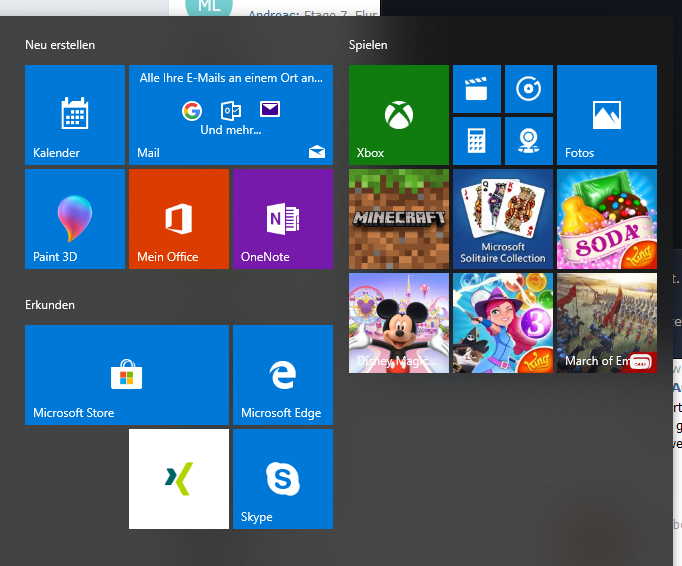Open the Xbox tile
This screenshot has width=682, height=566.
tap(399, 115)
